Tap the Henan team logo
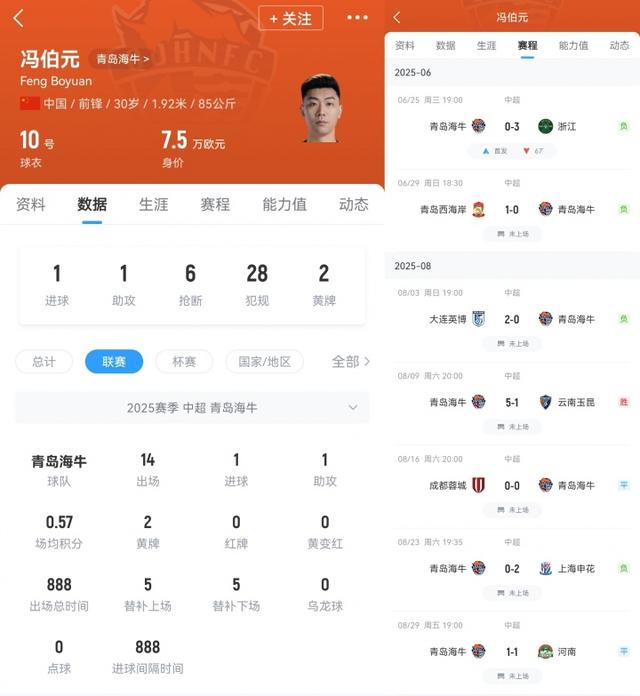This screenshot has width=640, height=696. pyautogui.click(x=545, y=652)
